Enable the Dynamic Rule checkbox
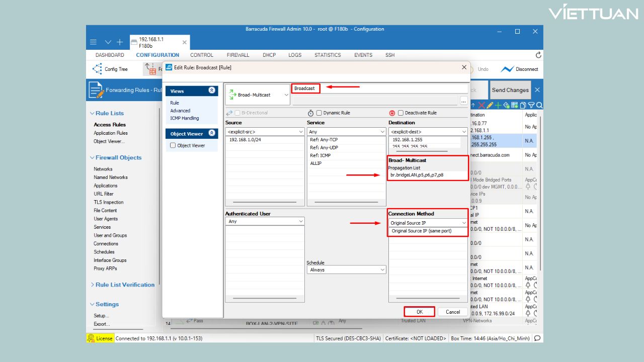 pos(319,113)
